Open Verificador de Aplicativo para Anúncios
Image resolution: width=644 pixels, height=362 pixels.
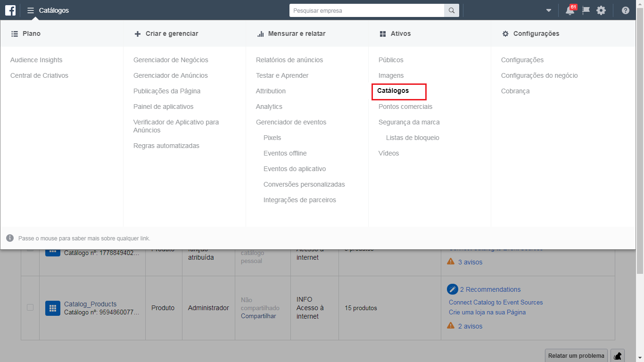click(176, 126)
